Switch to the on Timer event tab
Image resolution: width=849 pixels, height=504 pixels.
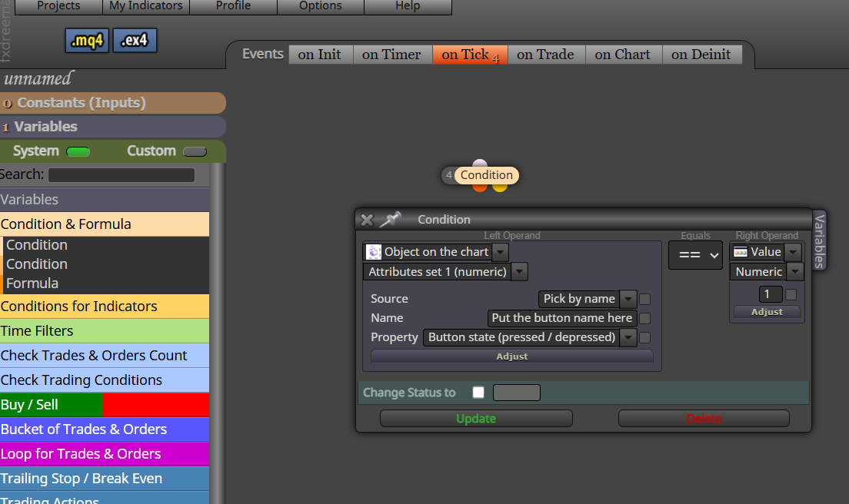[x=391, y=55]
